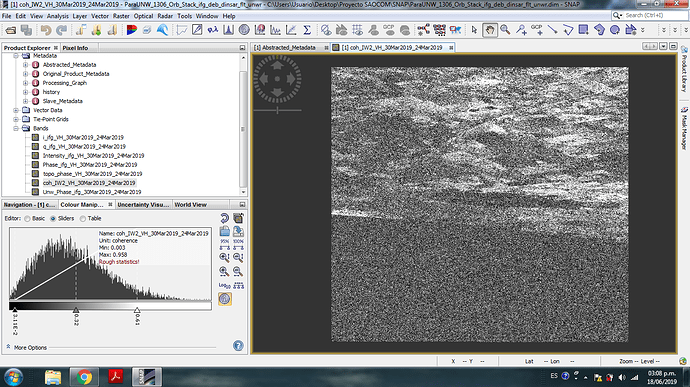Select the Draw Polygon tool
Viewport: 690px width, 387px height.
point(599,30)
